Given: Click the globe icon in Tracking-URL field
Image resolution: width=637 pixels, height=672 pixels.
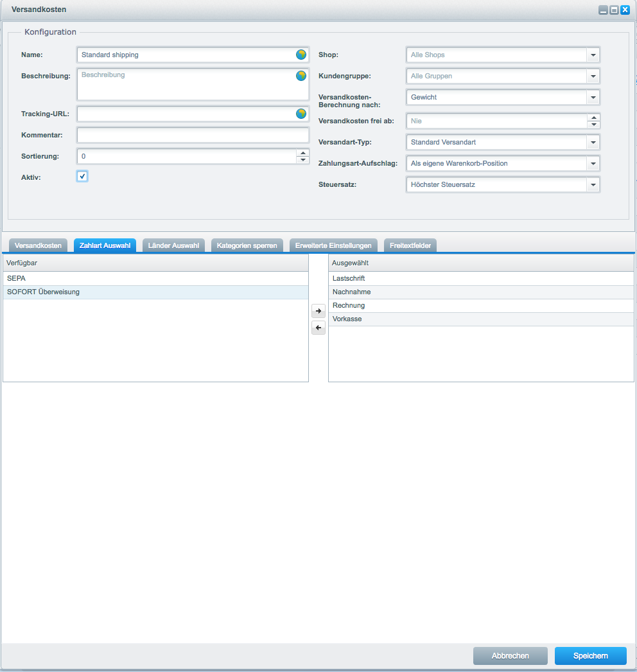Looking at the screenshot, I should [301, 114].
